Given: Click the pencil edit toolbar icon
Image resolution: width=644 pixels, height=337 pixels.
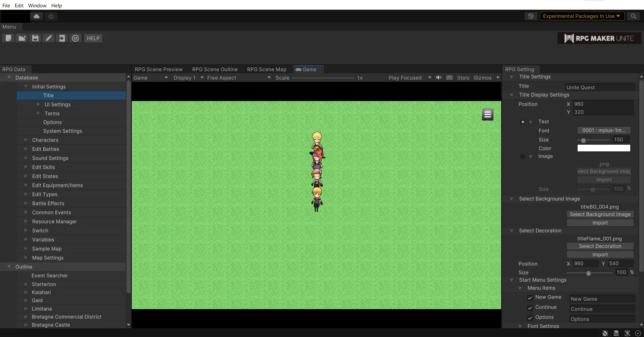Looking at the screenshot, I should (x=49, y=38).
